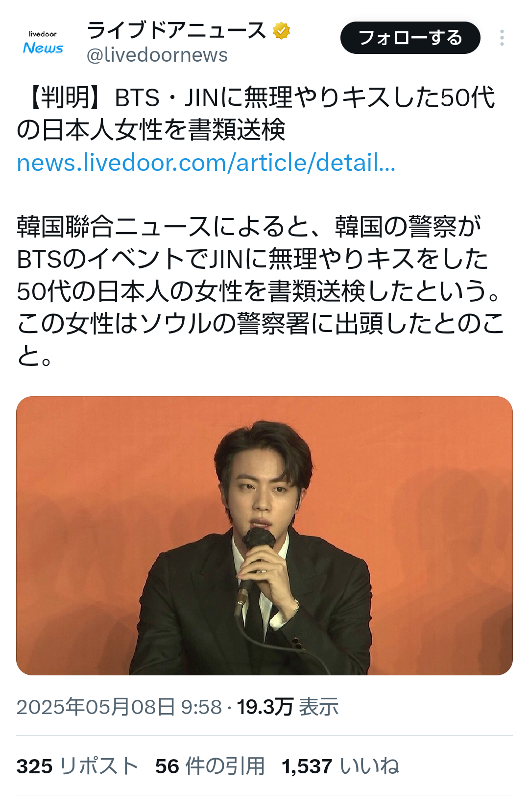Viewport: 529px width, 812px height.
Task: Open the three-dot more options menu
Action: click(x=502, y=38)
